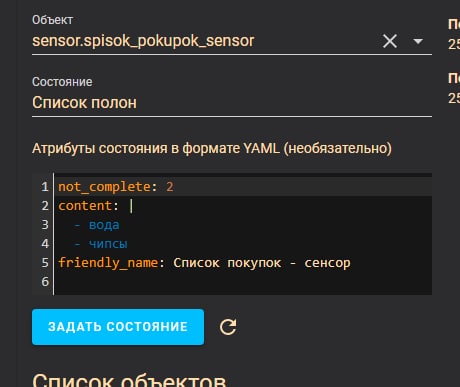Click the Список объектов heading
The image size is (460, 387).
[129, 380]
